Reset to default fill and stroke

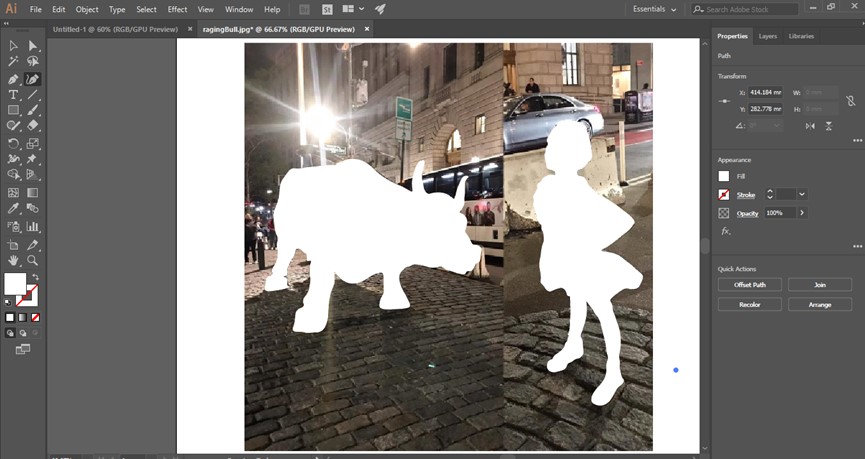[x=8, y=302]
